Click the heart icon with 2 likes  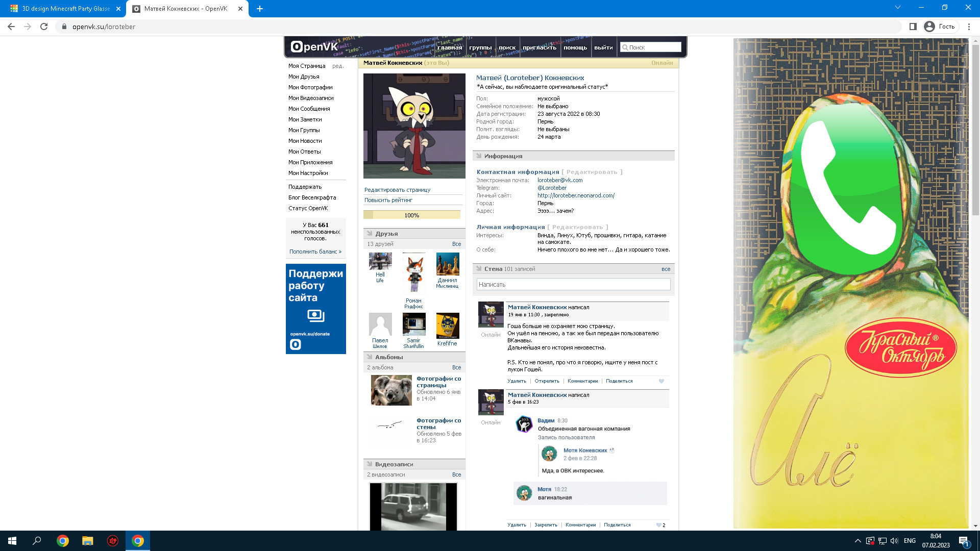(x=659, y=525)
